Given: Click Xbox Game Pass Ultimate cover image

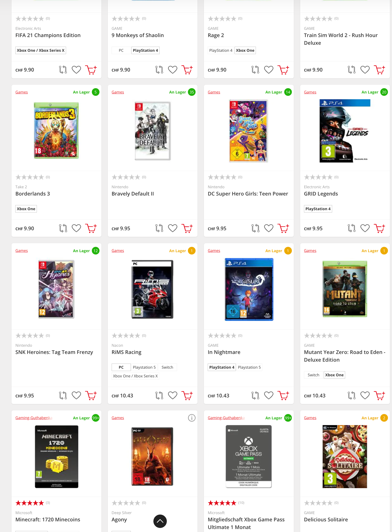Looking at the screenshot, I should click(248, 456).
